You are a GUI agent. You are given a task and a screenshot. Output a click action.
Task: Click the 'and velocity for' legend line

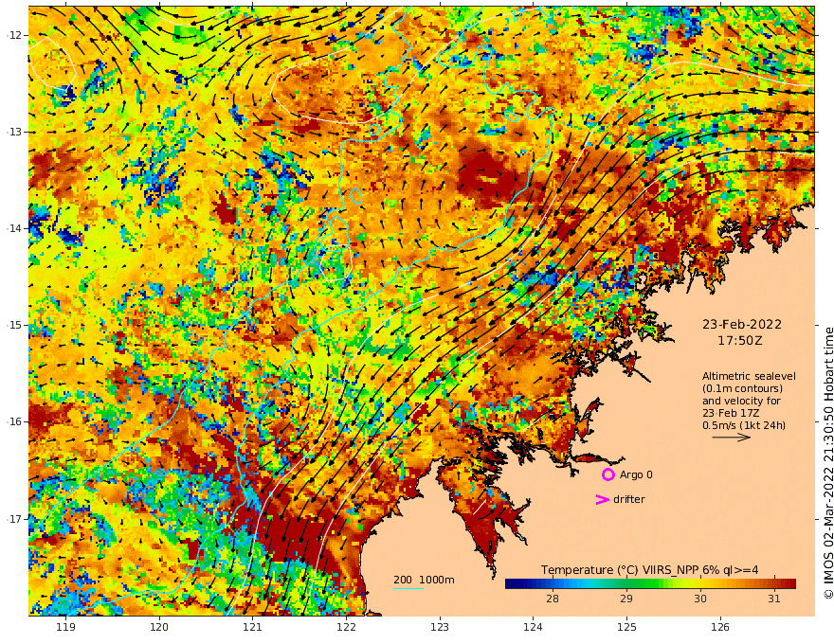(x=741, y=401)
